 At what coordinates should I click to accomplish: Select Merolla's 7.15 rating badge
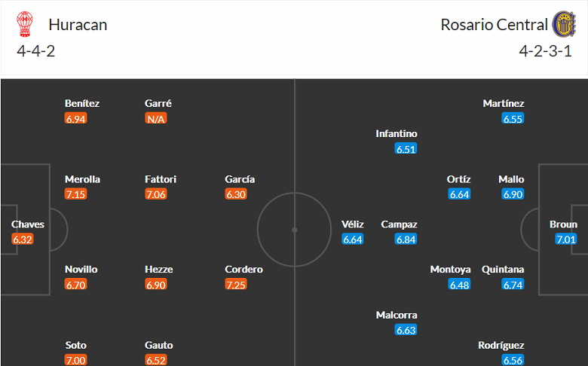[76, 194]
